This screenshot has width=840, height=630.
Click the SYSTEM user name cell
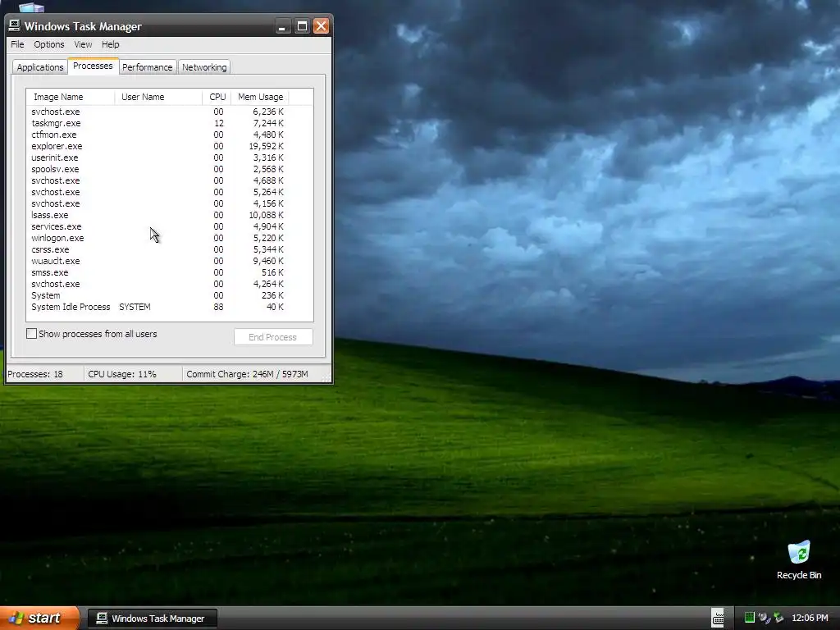pyautogui.click(x=135, y=307)
